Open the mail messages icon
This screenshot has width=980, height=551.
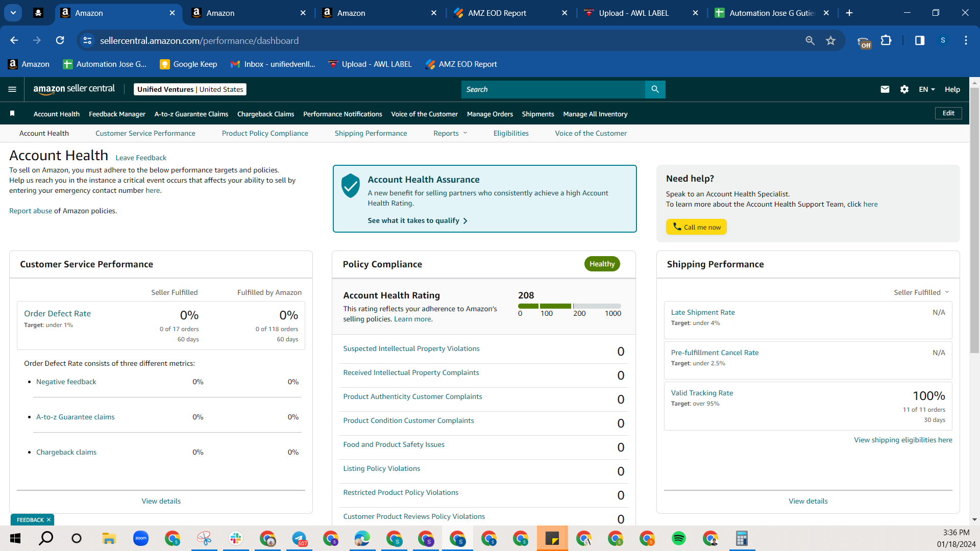[885, 89]
